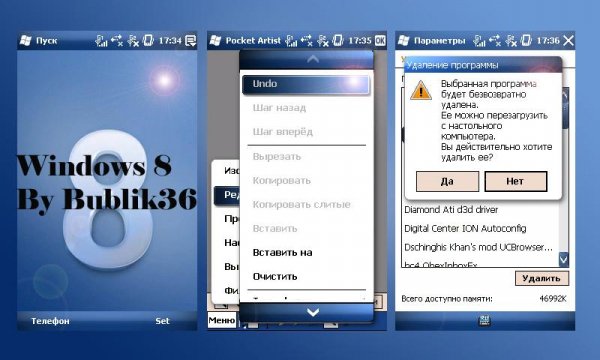Tap the 17:35 clock in Pocket Artist
The height and width of the screenshot is (360, 600).
tap(360, 40)
